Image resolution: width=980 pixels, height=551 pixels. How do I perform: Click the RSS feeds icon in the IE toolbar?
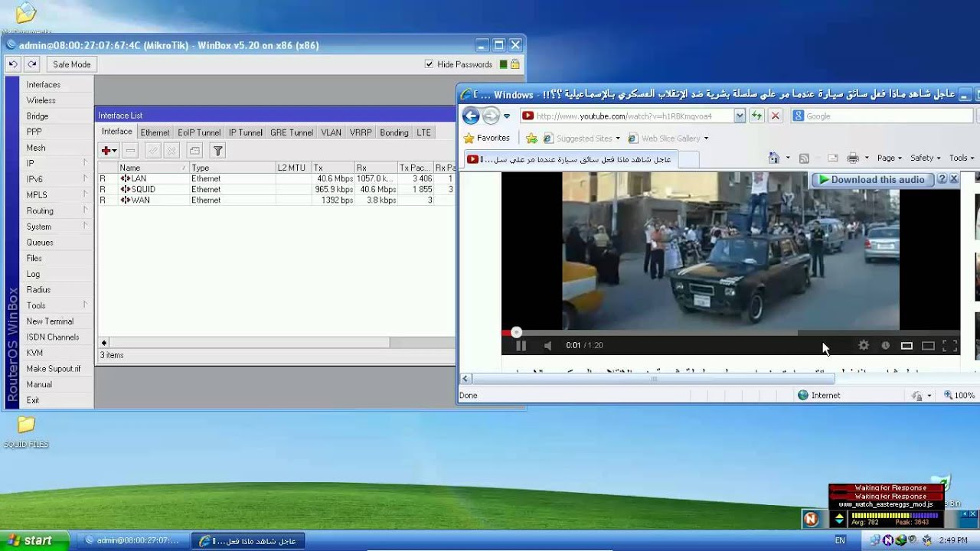point(804,158)
